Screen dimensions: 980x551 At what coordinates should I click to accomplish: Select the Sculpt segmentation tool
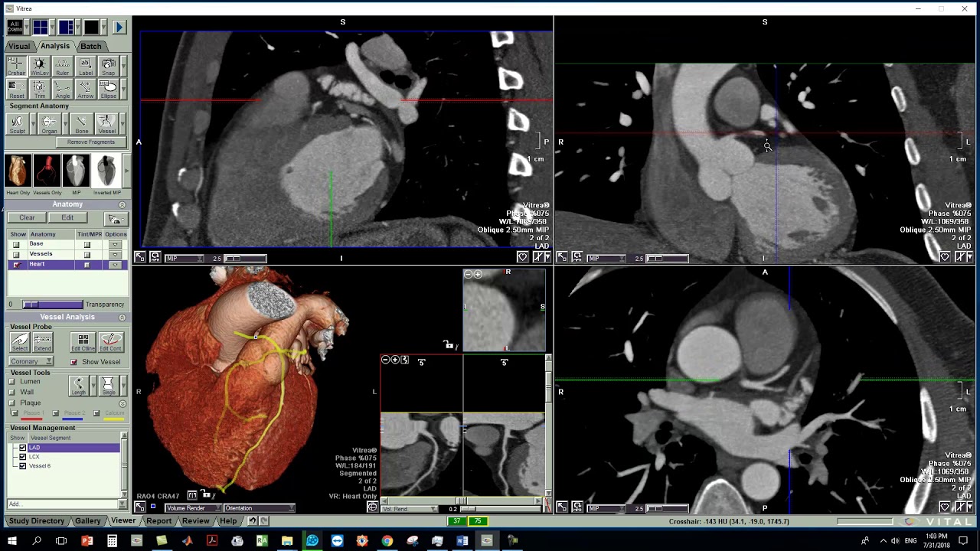tap(17, 124)
